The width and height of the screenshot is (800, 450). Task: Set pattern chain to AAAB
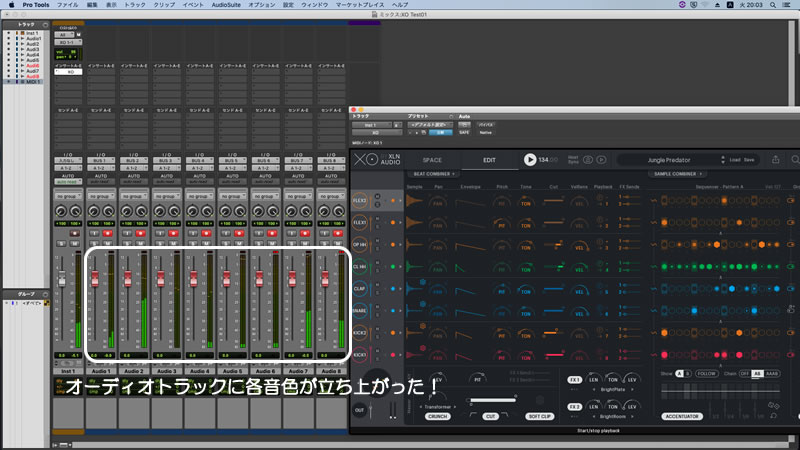pos(771,373)
